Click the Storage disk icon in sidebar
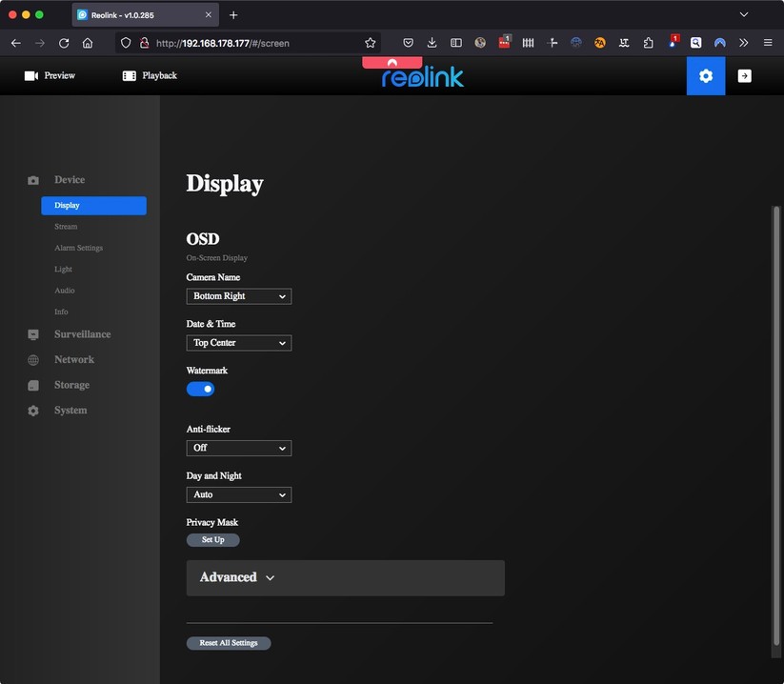Viewport: 784px width, 684px height. [33, 386]
